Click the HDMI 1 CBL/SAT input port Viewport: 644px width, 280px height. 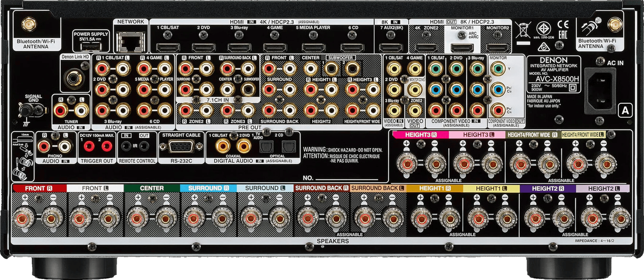click(168, 48)
